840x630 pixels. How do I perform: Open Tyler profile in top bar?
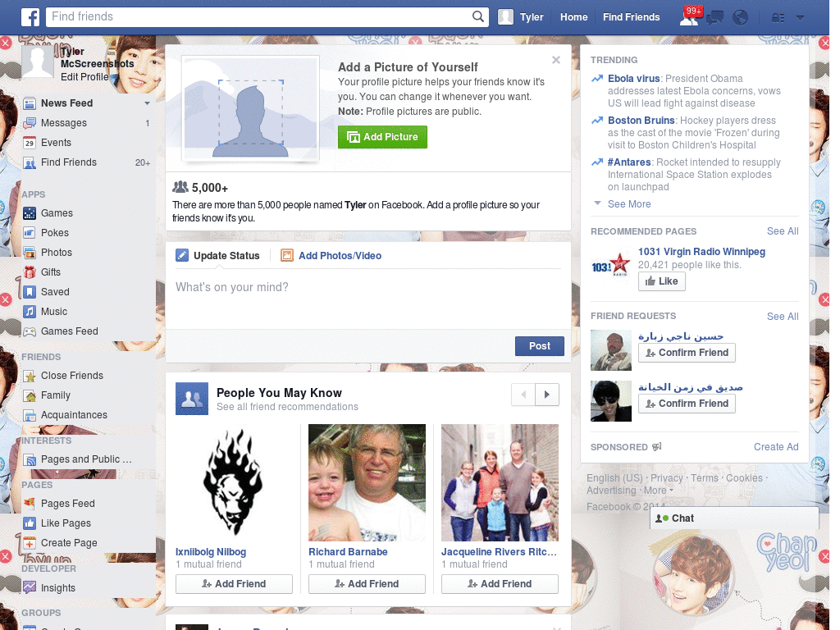521,17
